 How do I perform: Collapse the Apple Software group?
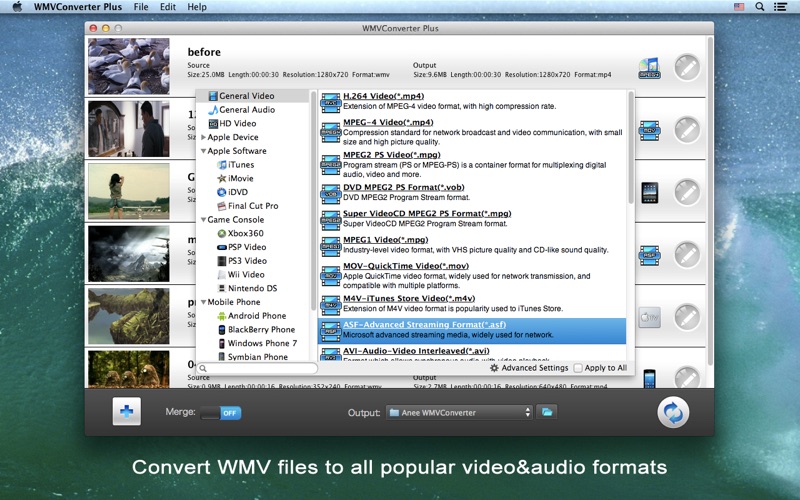coord(204,151)
